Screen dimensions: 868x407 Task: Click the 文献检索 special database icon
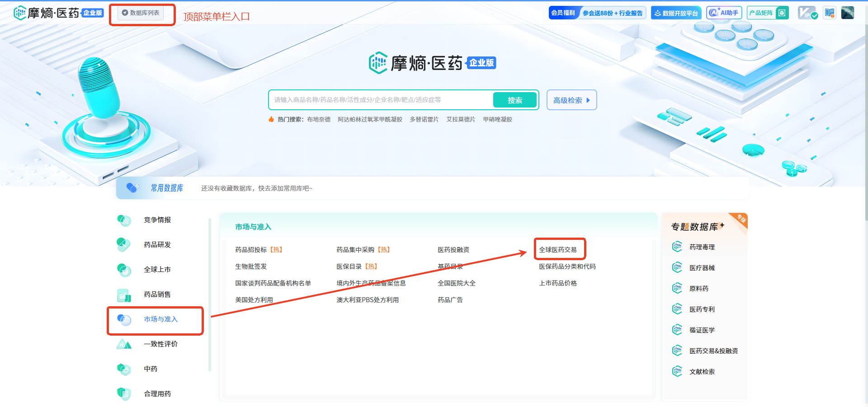677,371
